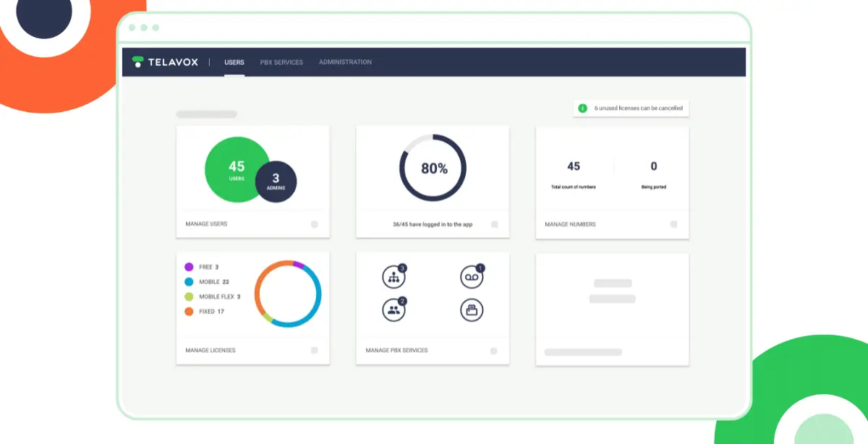The height and width of the screenshot is (444, 868).
Task: Click the Mobile 22 legend label
Action: (x=214, y=282)
